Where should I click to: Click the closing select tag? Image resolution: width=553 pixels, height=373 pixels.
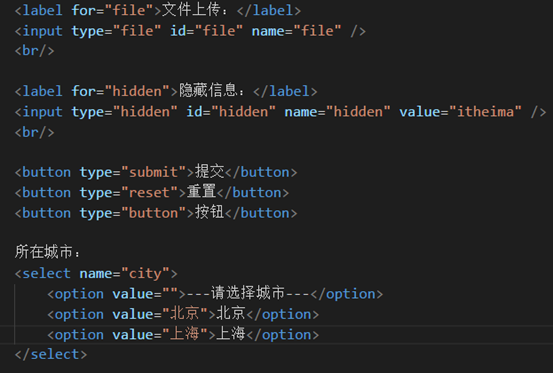coord(51,355)
